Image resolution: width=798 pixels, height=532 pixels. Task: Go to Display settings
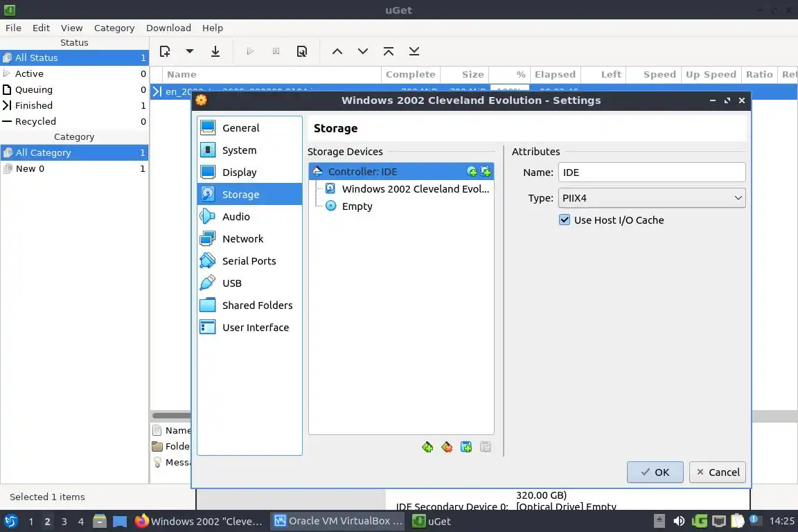pyautogui.click(x=249, y=172)
